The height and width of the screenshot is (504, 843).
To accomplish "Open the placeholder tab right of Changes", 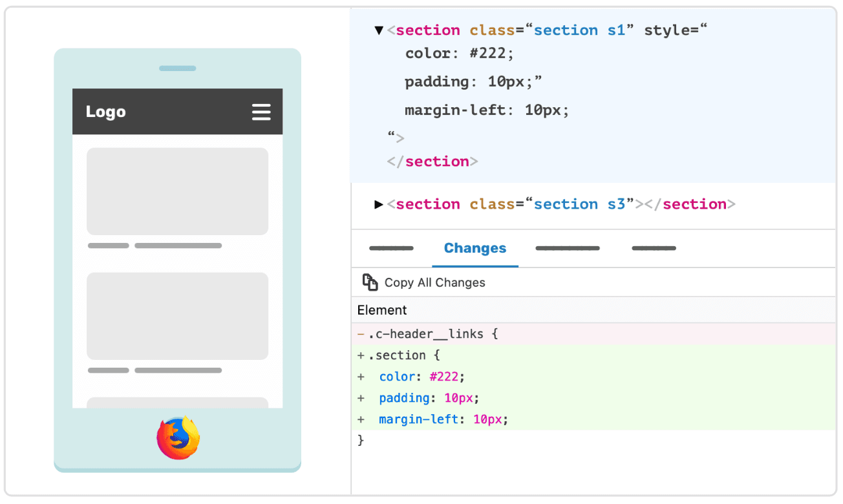I will coord(568,249).
